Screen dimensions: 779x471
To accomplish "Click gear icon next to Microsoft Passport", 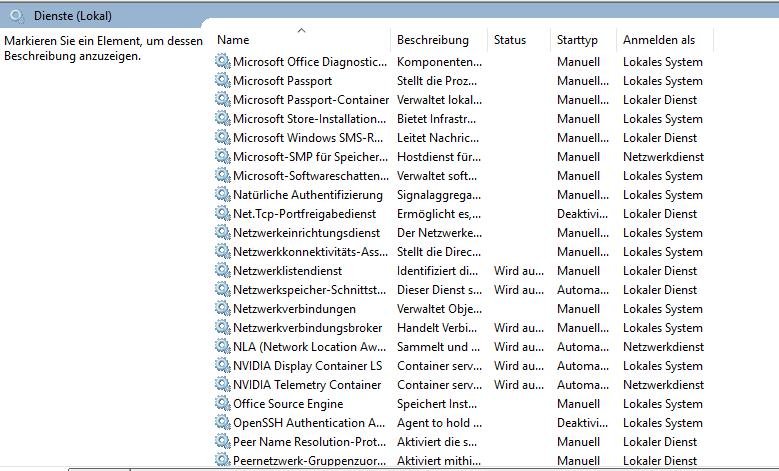I will (x=223, y=80).
